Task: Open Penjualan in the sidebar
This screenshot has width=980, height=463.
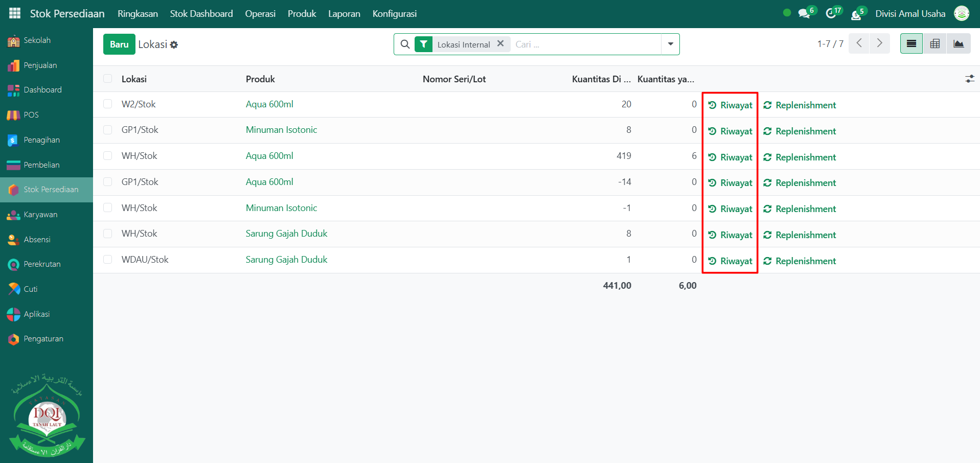Action: point(40,65)
